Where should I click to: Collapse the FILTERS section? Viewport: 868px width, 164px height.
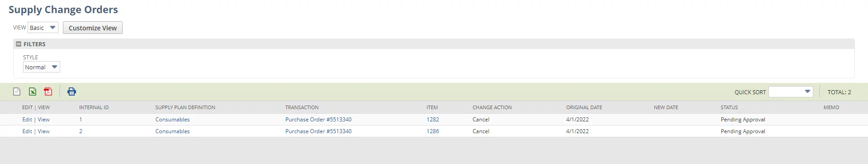19,44
